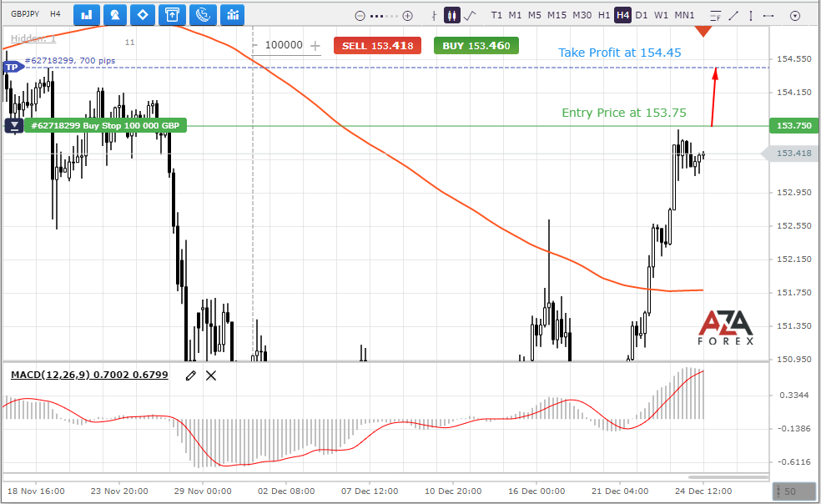
Task: Click the 0.3344 MACD scale value
Action: (793, 395)
